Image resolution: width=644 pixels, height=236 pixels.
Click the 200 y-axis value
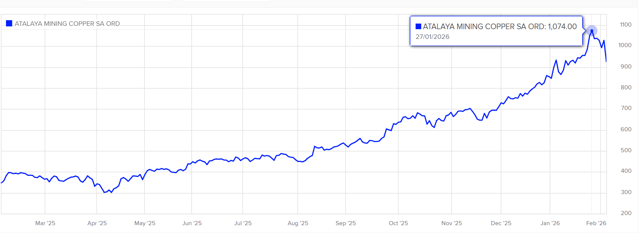click(626, 213)
